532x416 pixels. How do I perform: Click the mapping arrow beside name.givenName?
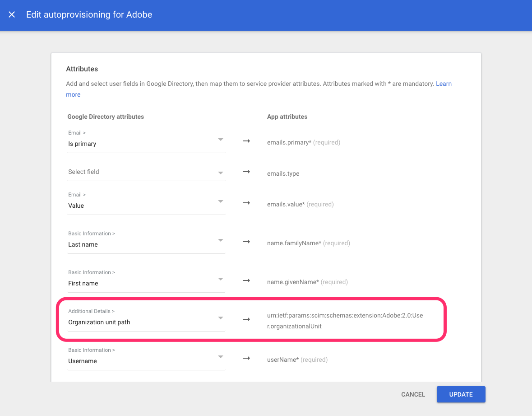pos(246,280)
